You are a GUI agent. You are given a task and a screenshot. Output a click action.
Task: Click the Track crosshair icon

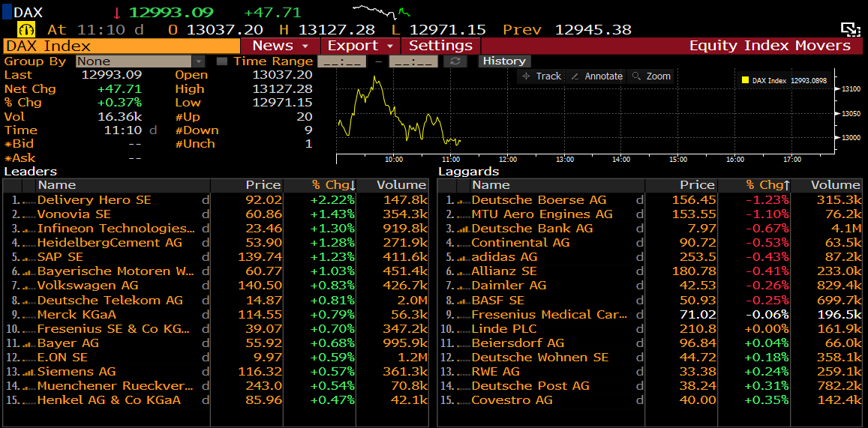click(x=527, y=76)
